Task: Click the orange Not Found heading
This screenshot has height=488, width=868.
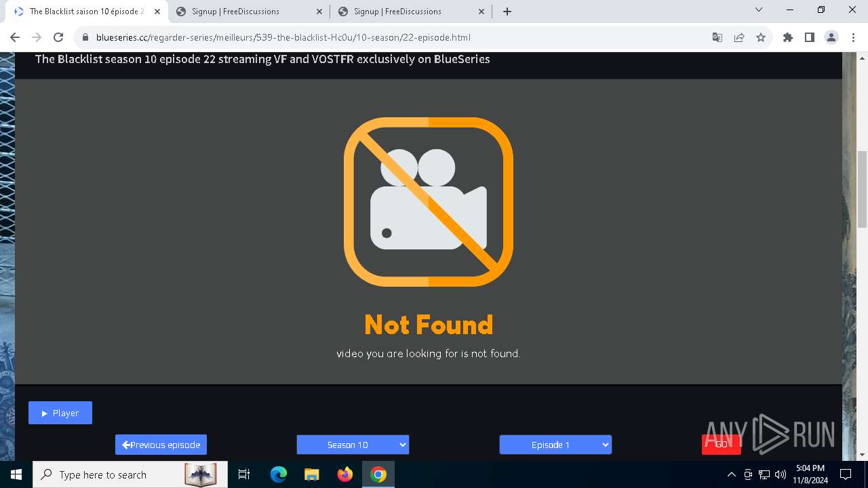Action: click(429, 325)
